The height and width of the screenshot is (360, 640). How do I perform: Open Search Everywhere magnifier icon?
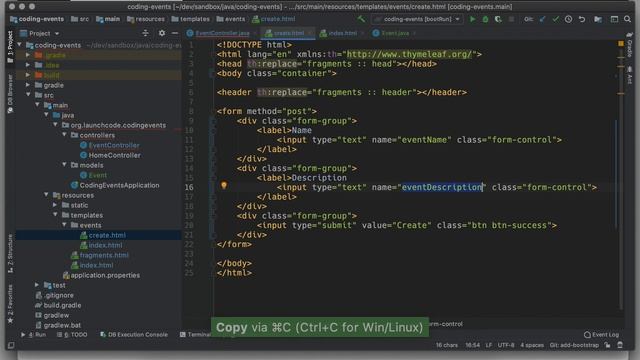[627, 19]
